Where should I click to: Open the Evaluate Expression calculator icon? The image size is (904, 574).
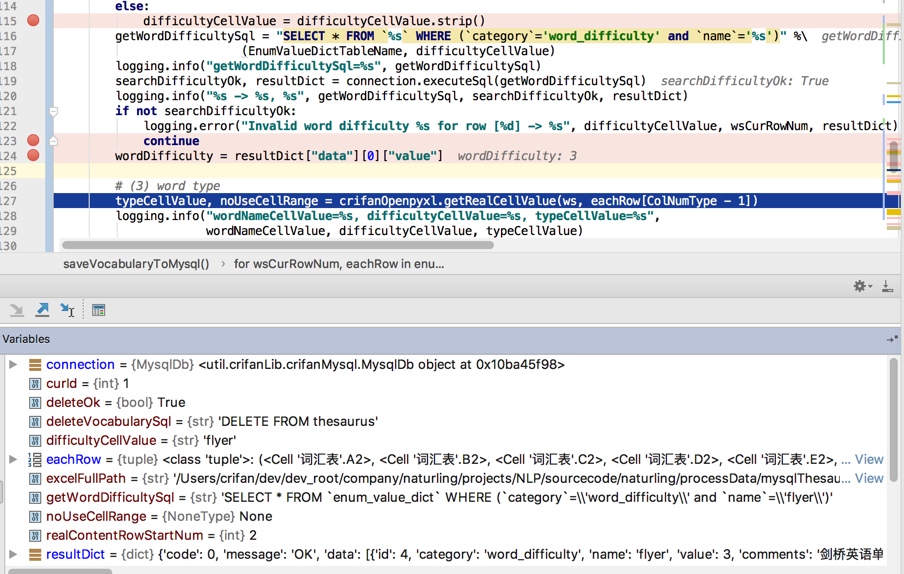[99, 310]
